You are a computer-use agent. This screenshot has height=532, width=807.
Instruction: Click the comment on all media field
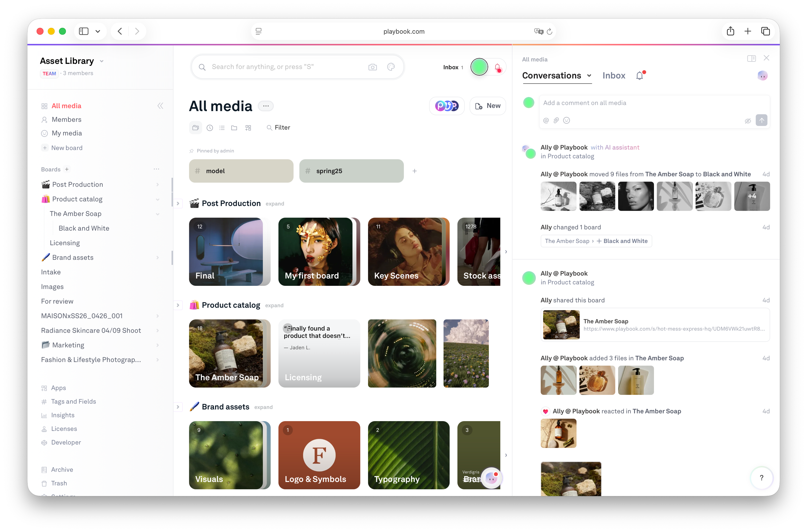[x=654, y=103]
